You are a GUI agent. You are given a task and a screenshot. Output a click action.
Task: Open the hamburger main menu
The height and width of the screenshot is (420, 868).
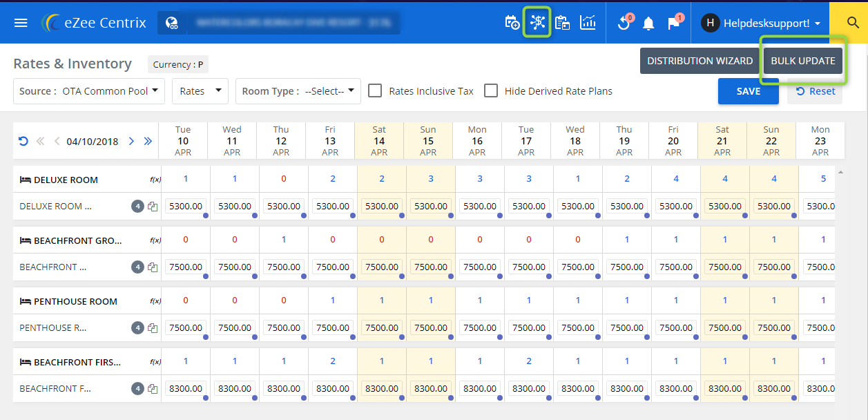[21, 23]
